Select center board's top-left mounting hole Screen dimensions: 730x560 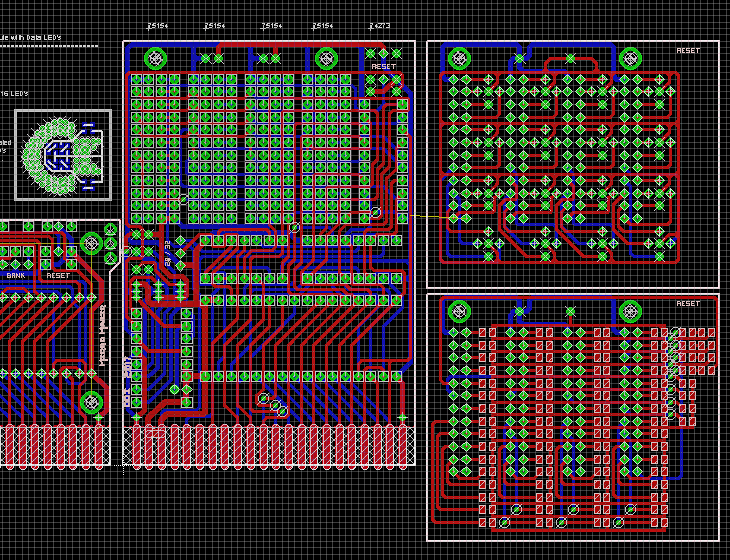pos(155,59)
